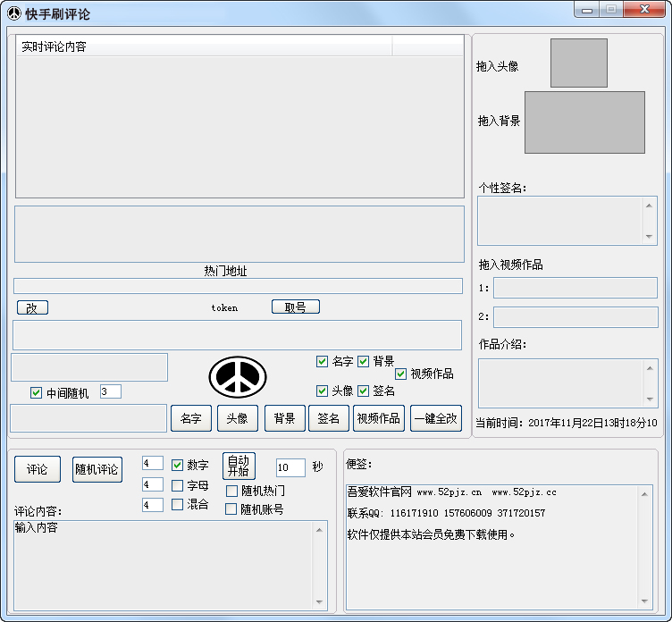
Task: Uncheck the 名字 checkbox
Action: 322,361
